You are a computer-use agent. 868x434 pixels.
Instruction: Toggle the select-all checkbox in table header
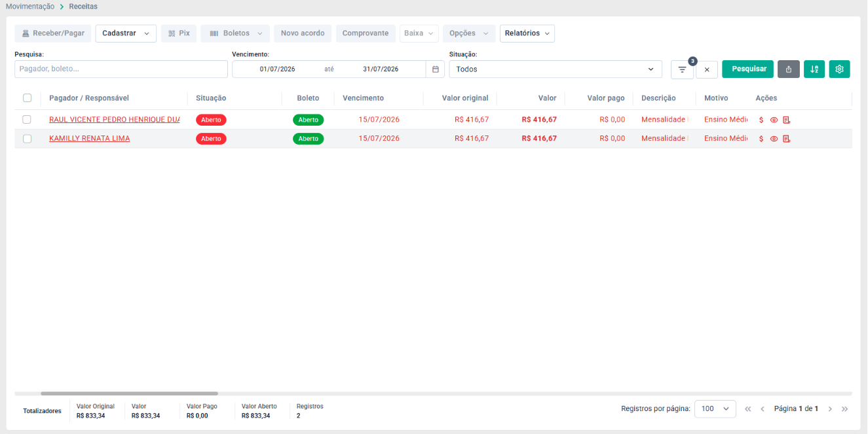pos(27,98)
